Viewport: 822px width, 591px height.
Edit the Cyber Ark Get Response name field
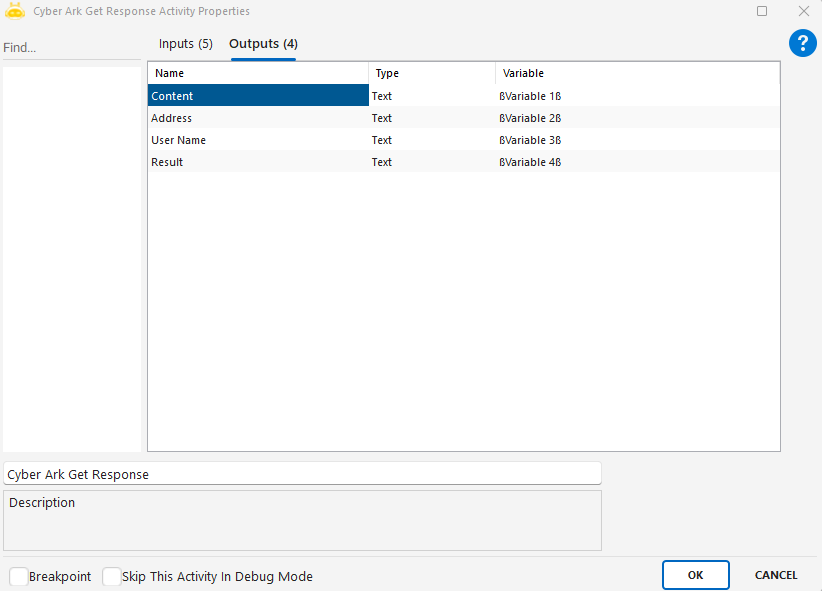[x=302, y=474]
